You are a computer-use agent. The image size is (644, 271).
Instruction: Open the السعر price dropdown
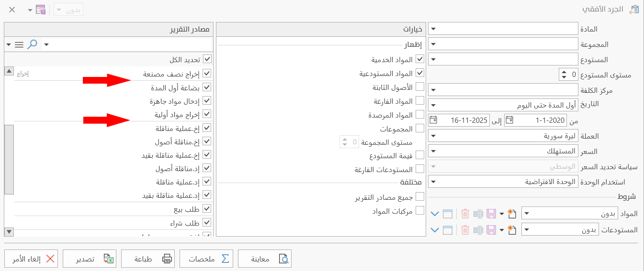click(x=433, y=151)
